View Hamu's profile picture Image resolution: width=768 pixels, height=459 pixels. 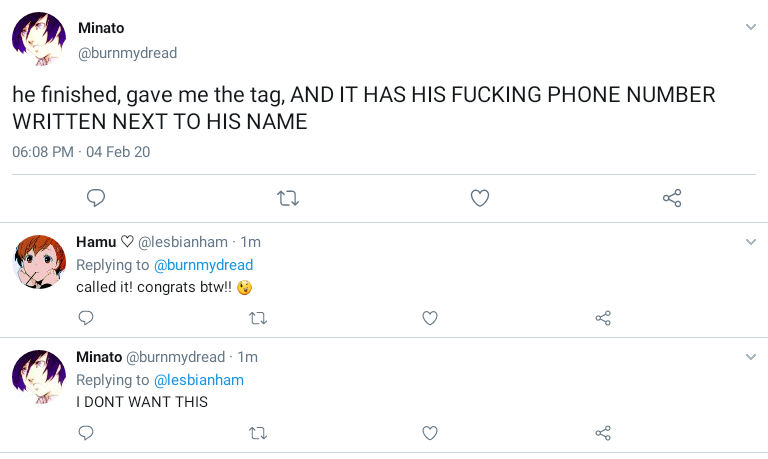tap(39, 262)
